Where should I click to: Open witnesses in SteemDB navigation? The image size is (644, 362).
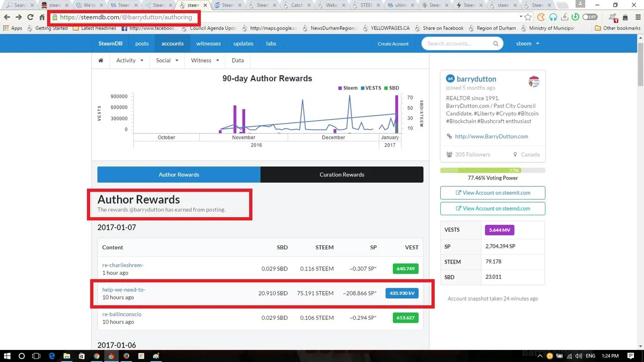208,44
